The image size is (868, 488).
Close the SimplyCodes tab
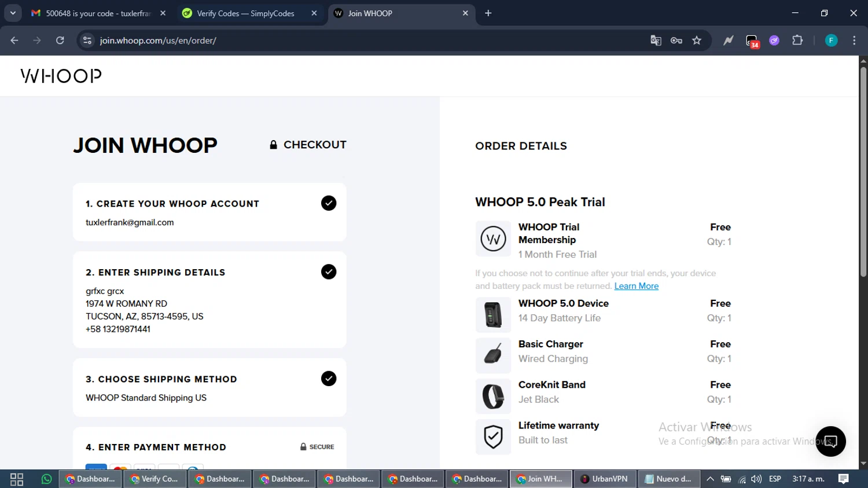314,13
